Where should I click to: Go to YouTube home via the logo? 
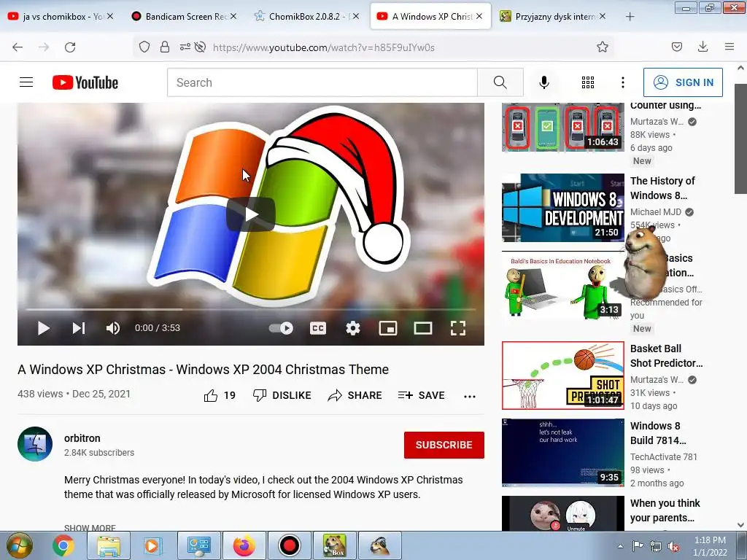click(85, 82)
